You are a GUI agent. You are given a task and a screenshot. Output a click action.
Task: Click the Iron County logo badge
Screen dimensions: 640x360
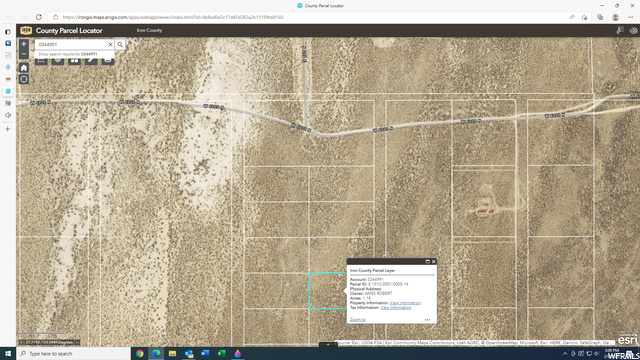pos(26,30)
